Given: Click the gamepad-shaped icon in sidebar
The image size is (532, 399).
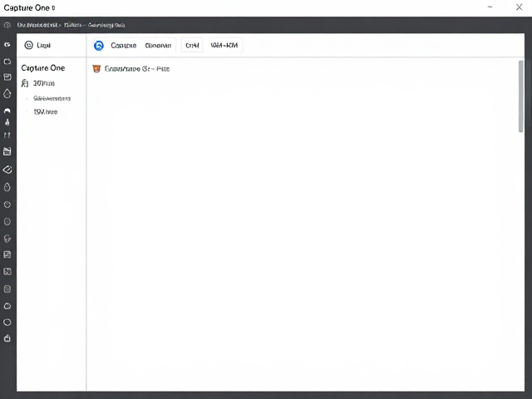Looking at the screenshot, I should 7,111.
